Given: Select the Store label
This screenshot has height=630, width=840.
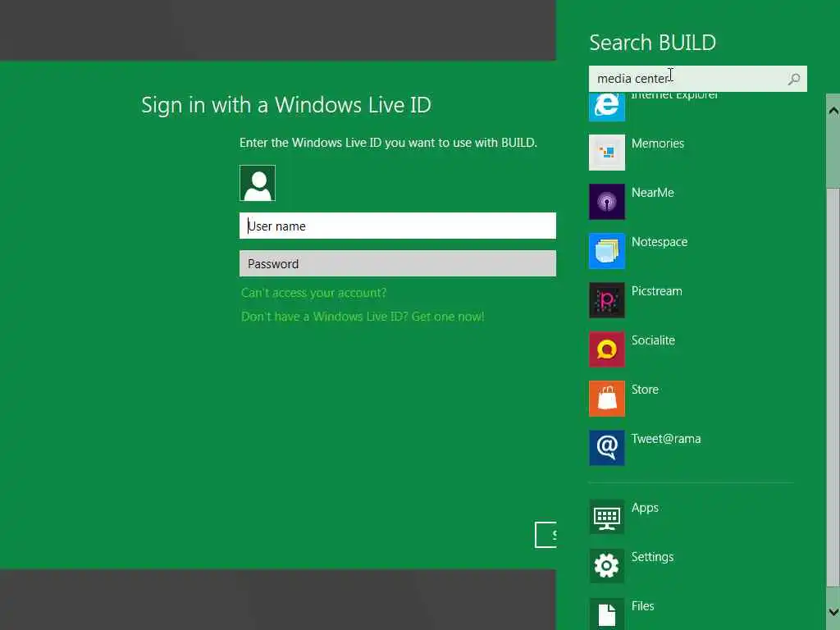Looking at the screenshot, I should (x=645, y=390).
